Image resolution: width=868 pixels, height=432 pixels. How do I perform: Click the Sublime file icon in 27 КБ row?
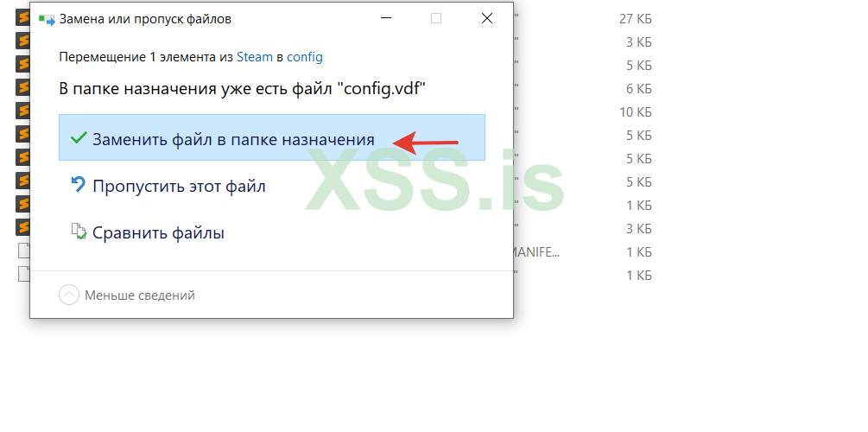click(22, 18)
